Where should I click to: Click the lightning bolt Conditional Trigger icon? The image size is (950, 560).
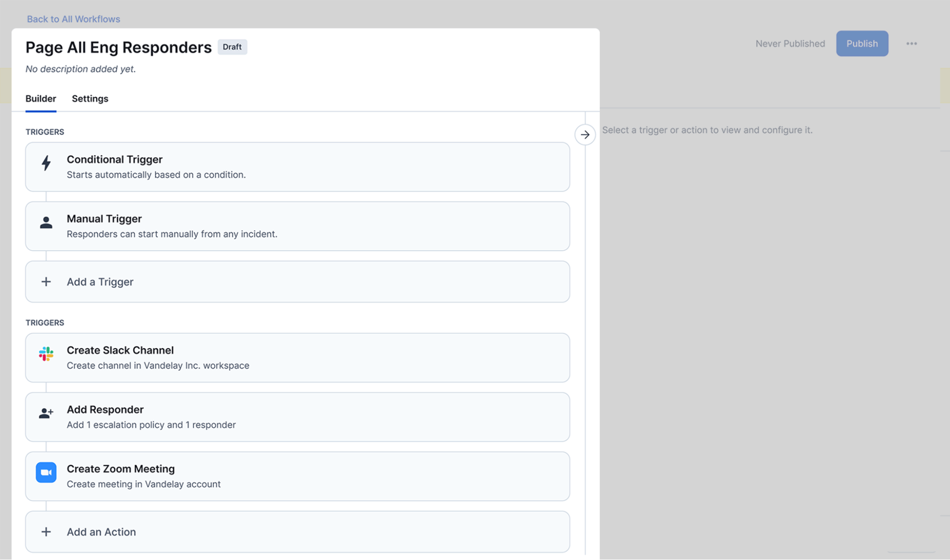click(46, 163)
